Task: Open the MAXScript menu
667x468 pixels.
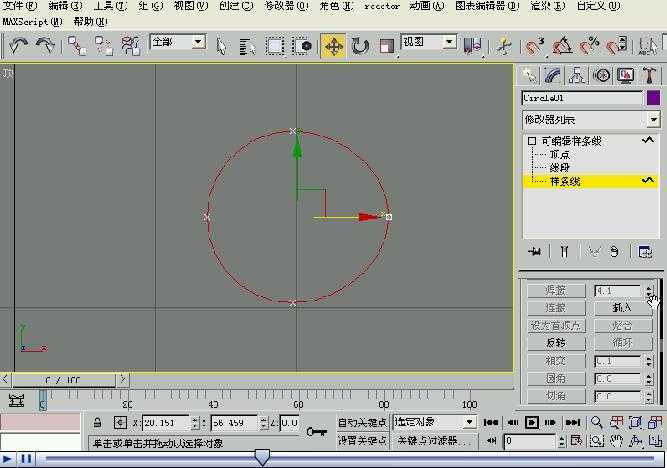Action: coord(32,21)
